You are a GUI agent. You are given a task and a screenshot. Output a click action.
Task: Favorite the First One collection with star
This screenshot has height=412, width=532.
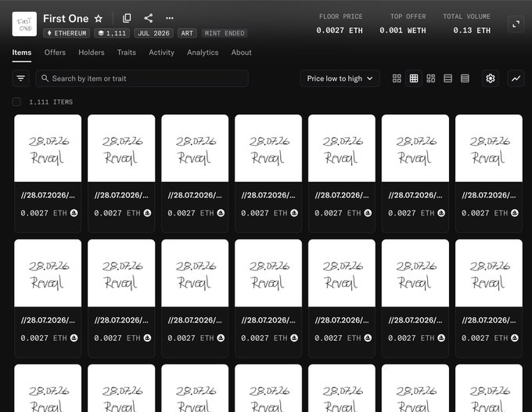point(99,18)
